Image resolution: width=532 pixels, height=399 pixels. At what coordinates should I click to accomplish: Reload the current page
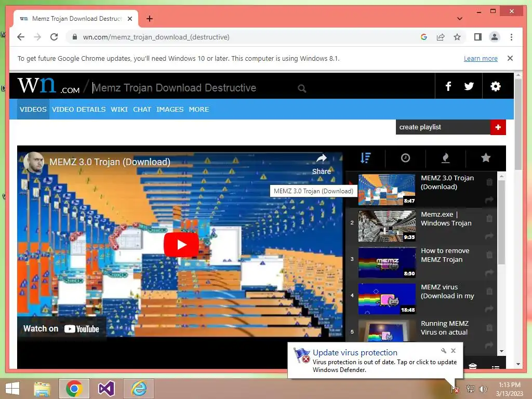(54, 37)
